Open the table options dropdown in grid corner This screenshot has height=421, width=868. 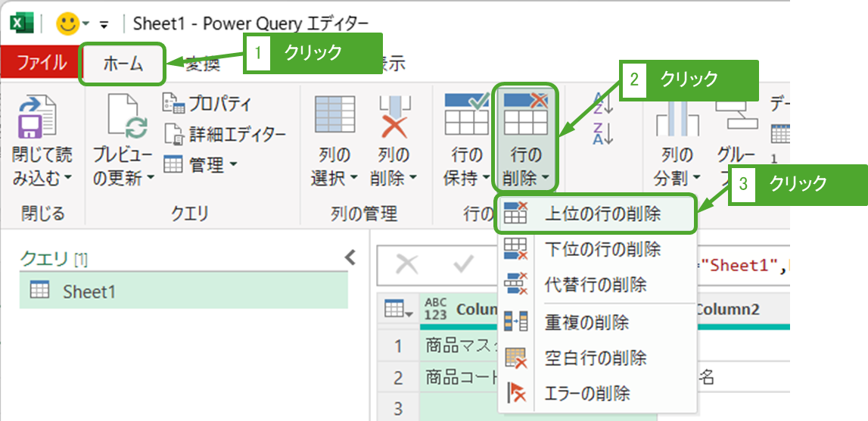coord(397,309)
